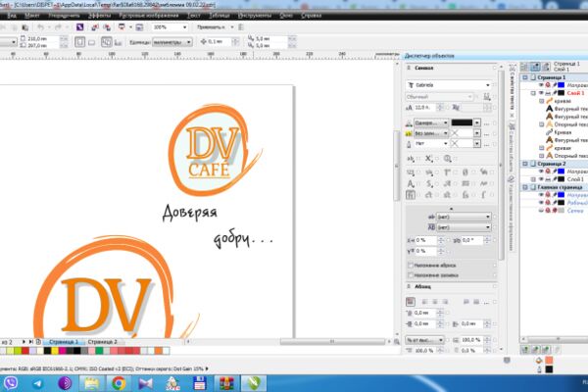Click the highlighted edit-across-layers icon in object manager

pyautogui.click(x=535, y=67)
